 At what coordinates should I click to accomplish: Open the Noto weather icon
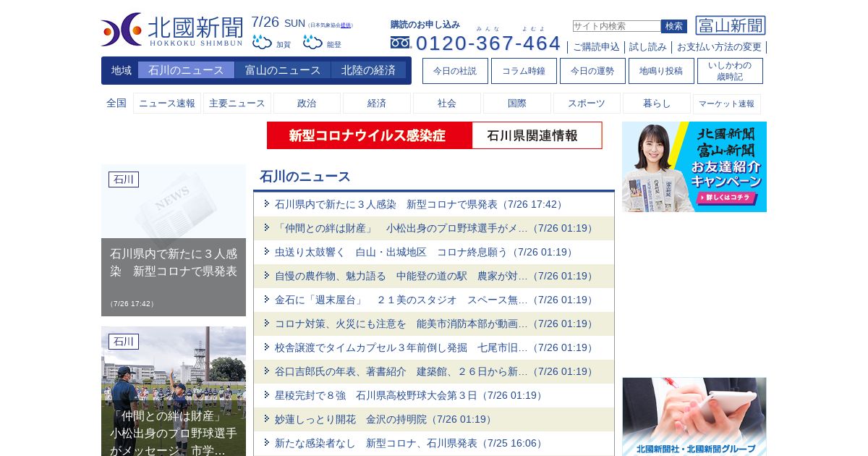(x=312, y=42)
